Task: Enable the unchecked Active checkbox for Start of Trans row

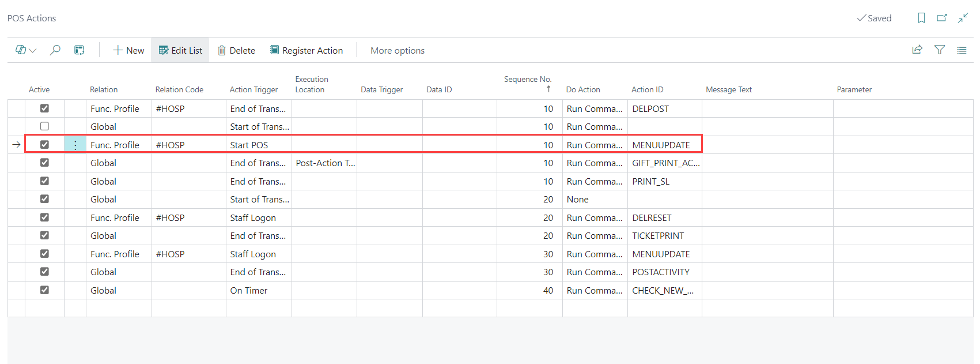Action: coord(44,126)
